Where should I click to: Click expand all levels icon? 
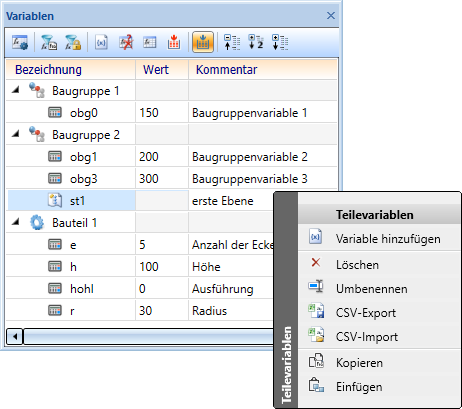point(280,42)
